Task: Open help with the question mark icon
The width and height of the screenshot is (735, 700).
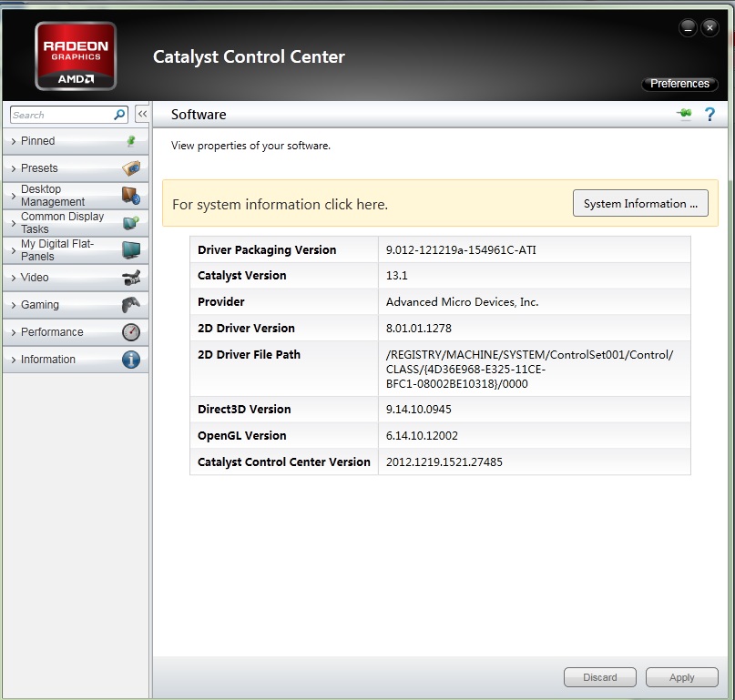Action: 709,115
